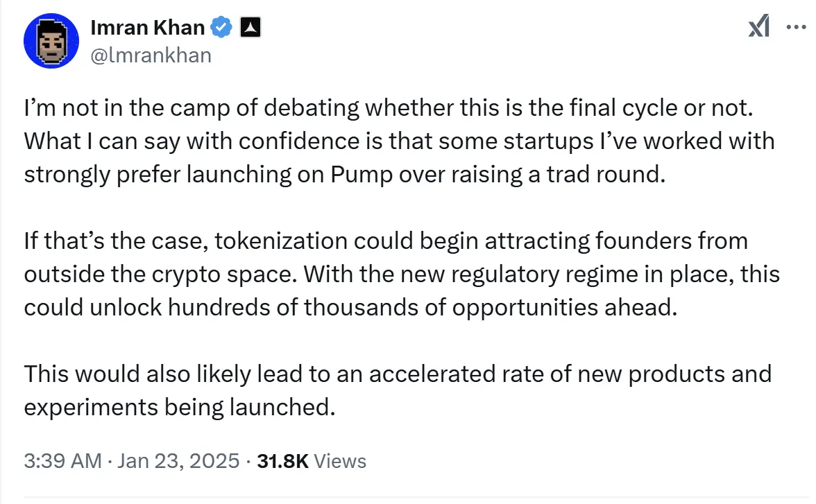Viewport: 816px width, 504px height.
Task: Click the black triangle affiliation badge
Action: [x=250, y=28]
